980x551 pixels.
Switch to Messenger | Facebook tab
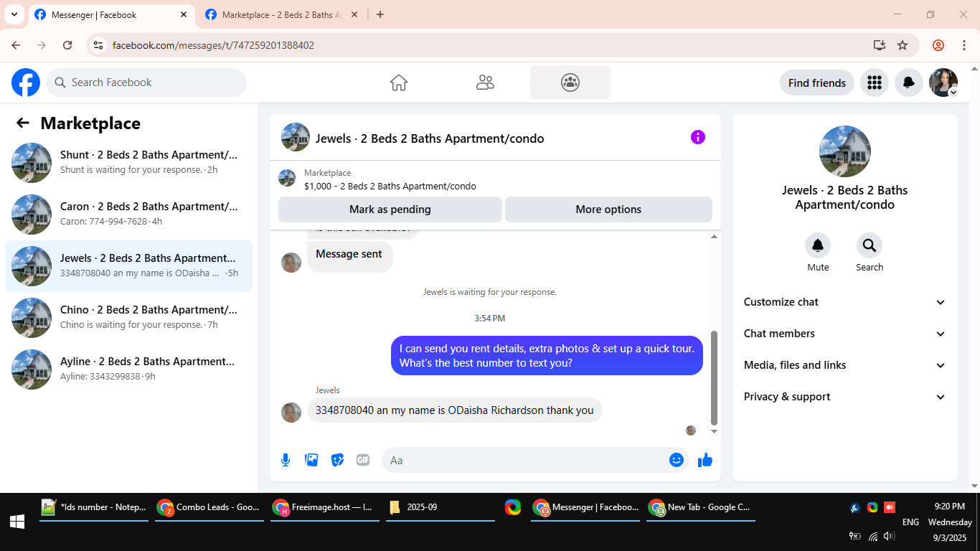click(111, 15)
